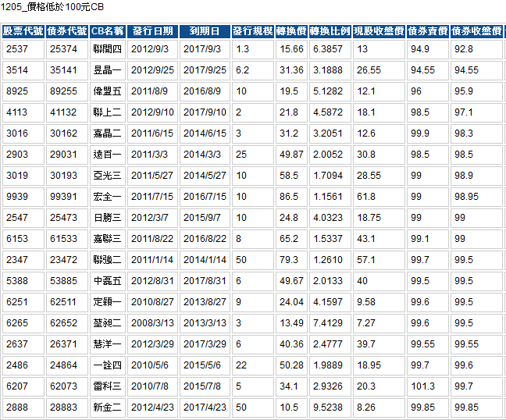Click conversion ratio 7.4129
Screen dimensions: 506x420
click(x=330, y=323)
